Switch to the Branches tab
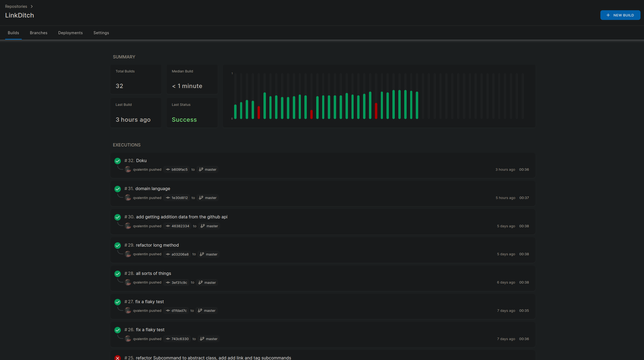644x360 pixels. [38, 33]
